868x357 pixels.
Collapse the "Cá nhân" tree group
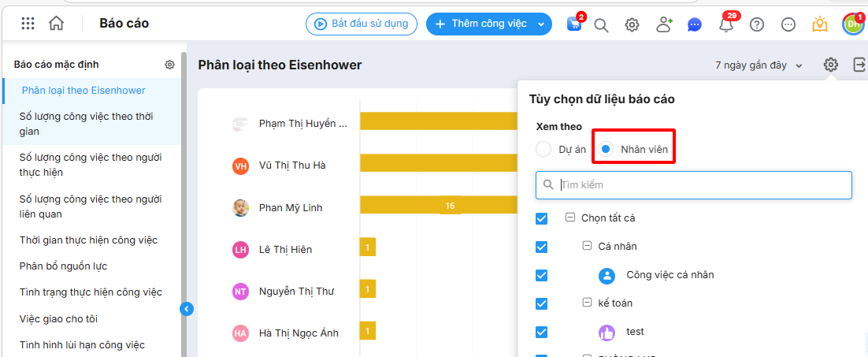(x=587, y=246)
